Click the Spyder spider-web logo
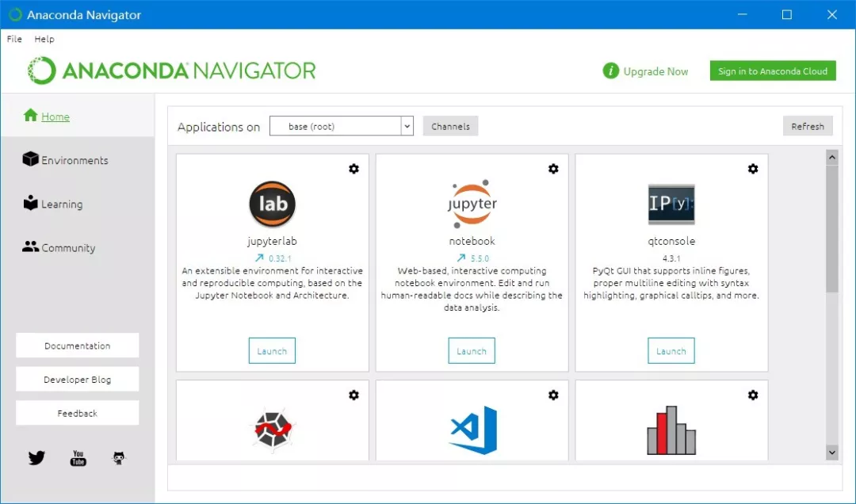This screenshot has height=504, width=856. click(x=273, y=429)
